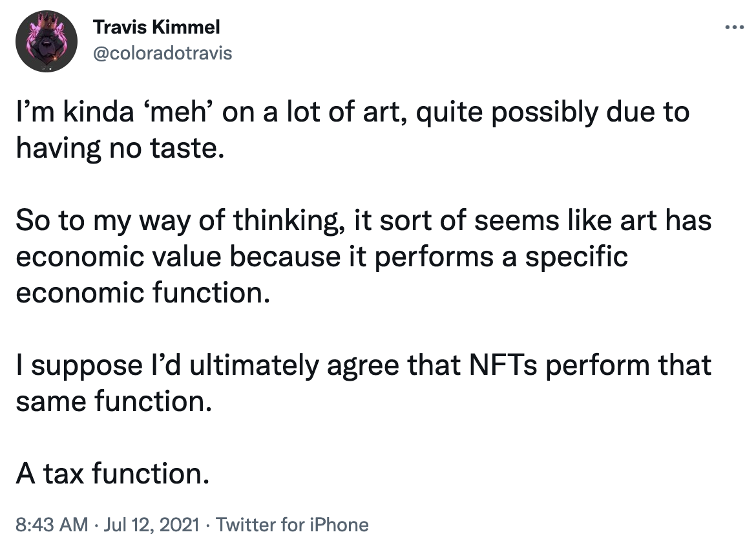Click the word "specific" in the tweet
The width and height of the screenshot is (756, 552).
(576, 257)
